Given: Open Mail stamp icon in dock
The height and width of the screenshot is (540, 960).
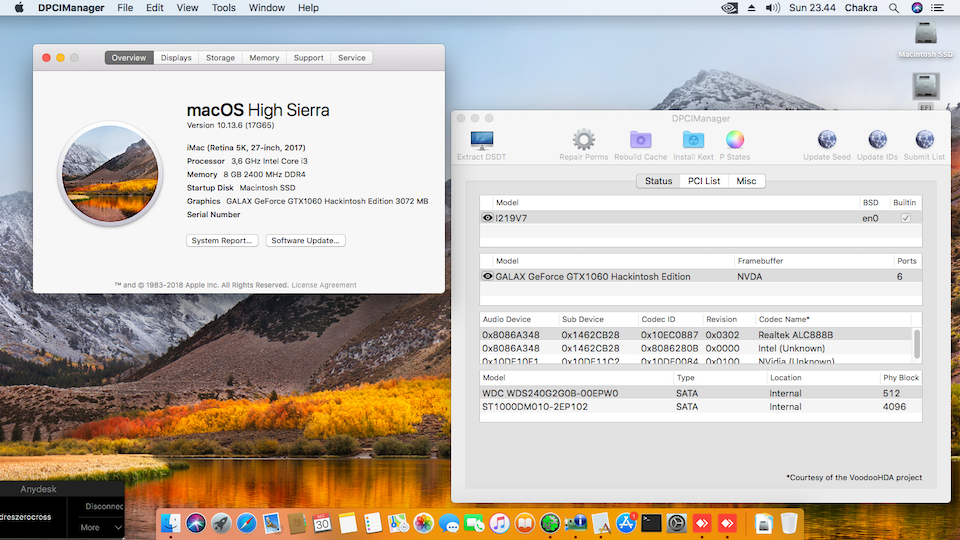Looking at the screenshot, I should [272, 523].
